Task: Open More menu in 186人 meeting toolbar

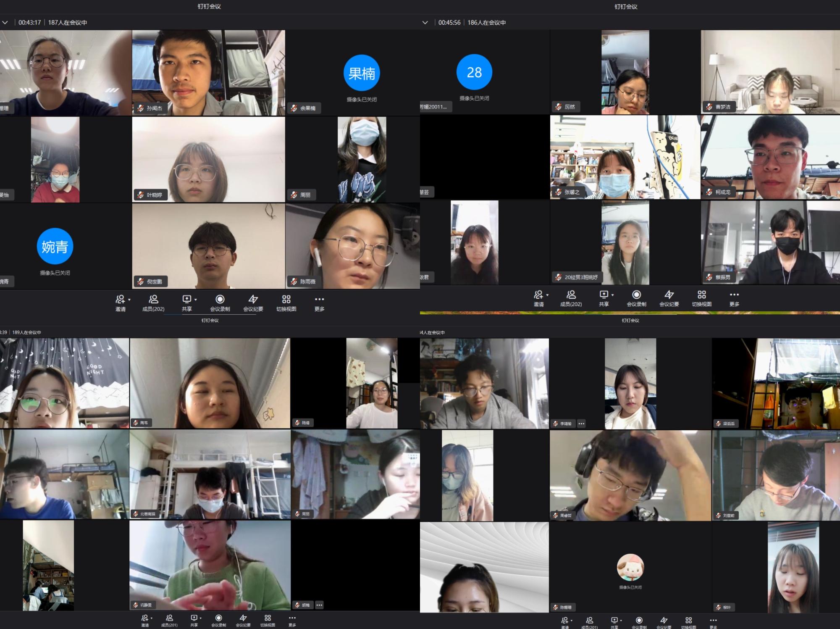Action: point(734,295)
